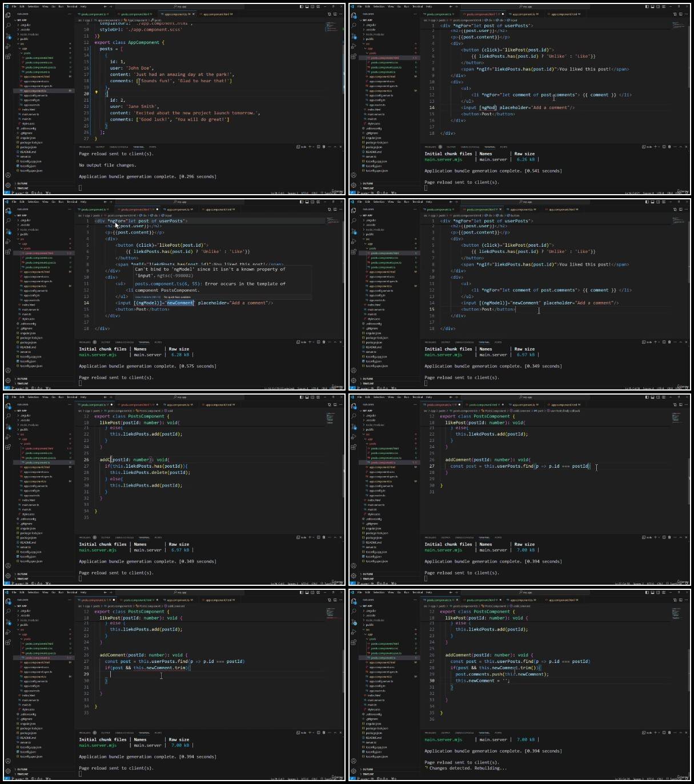This screenshot has width=694, height=784.
Task: Click the "user: 'Jane Smith'" code line
Action: click(135, 106)
